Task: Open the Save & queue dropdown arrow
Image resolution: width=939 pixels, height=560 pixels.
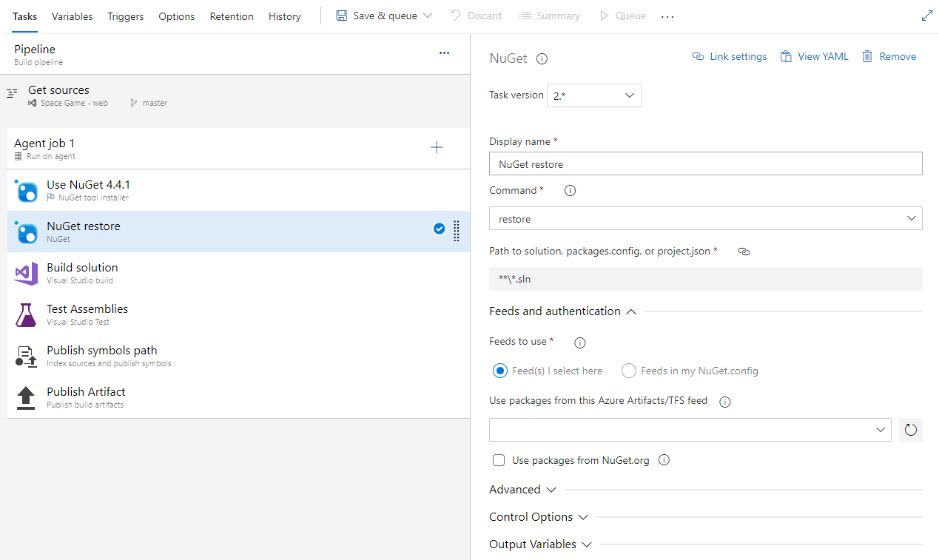Action: pos(427,16)
